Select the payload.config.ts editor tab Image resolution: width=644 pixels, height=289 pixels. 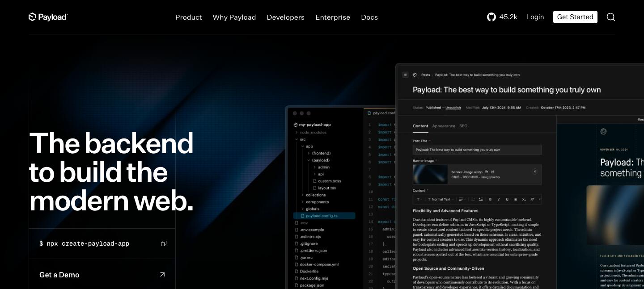coord(380,113)
